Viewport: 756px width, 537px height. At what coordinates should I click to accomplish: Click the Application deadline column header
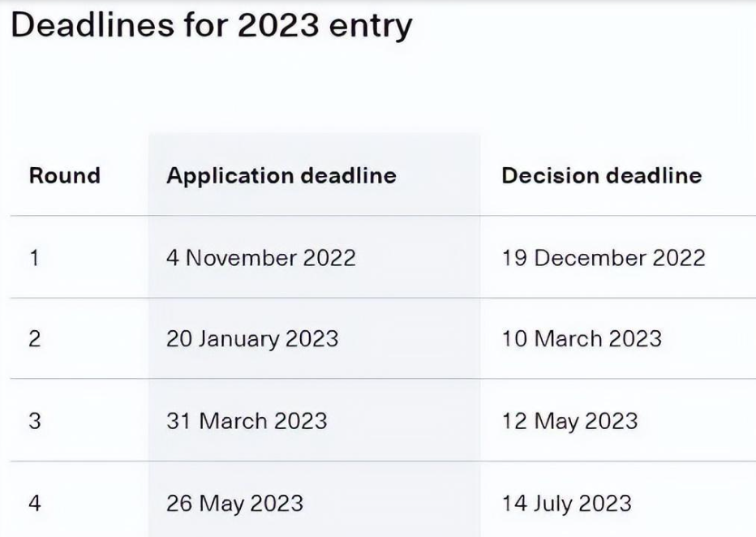pos(281,175)
